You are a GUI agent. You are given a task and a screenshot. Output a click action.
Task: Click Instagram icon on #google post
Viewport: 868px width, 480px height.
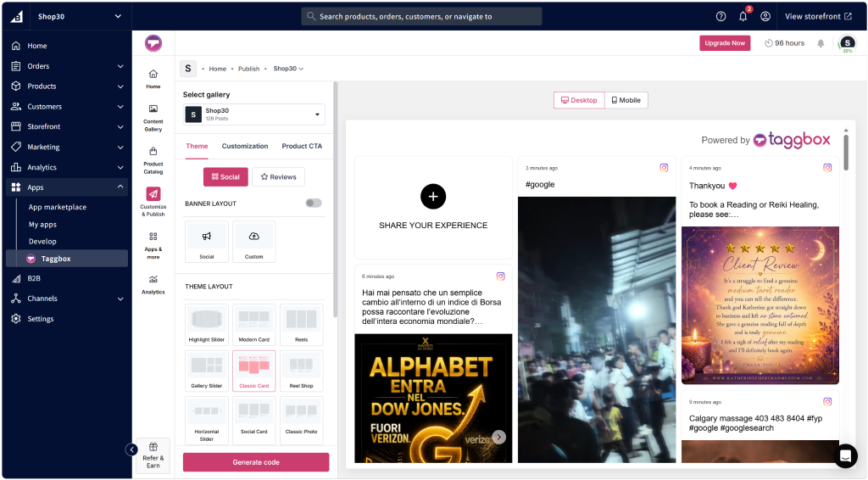pyautogui.click(x=664, y=168)
